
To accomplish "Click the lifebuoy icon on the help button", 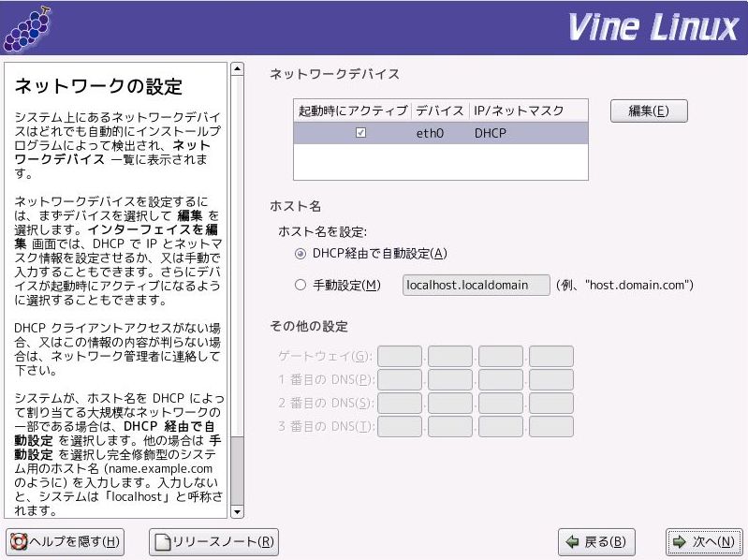I will [19, 541].
